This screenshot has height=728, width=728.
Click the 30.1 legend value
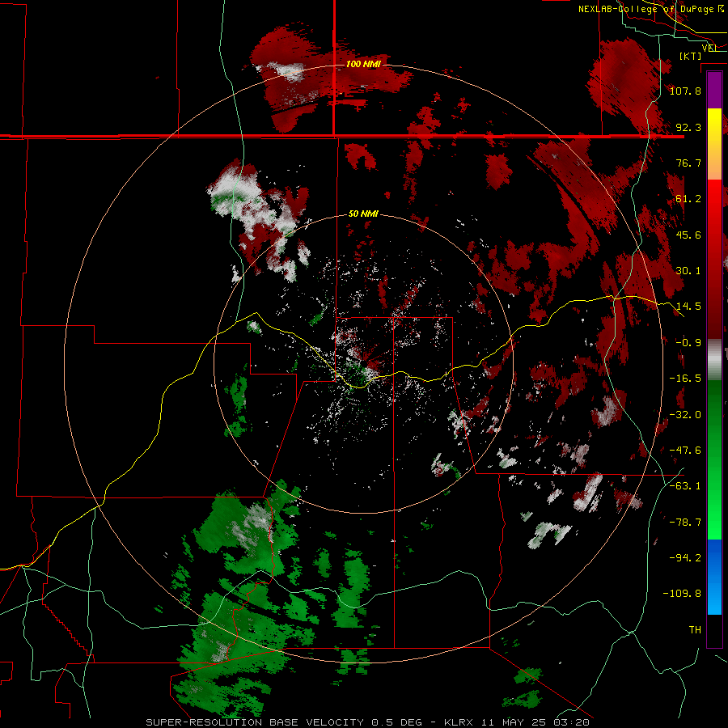click(688, 271)
